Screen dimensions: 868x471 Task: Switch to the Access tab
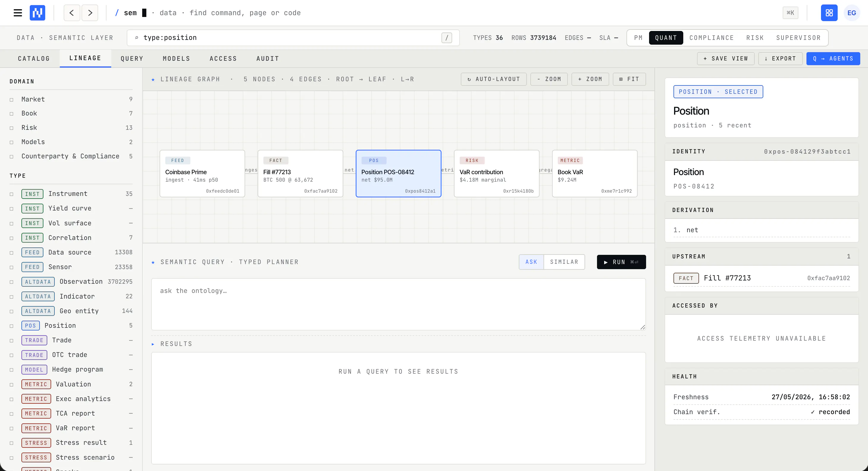click(223, 59)
